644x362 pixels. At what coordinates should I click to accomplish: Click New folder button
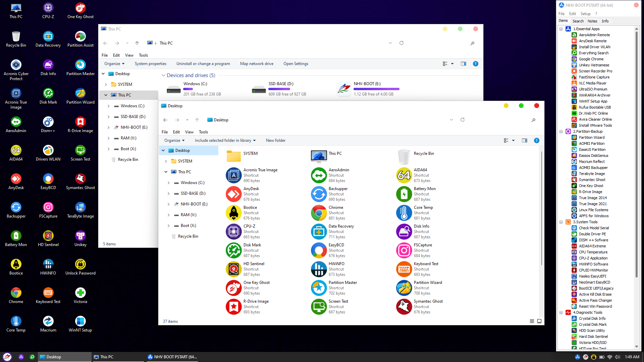(x=276, y=140)
